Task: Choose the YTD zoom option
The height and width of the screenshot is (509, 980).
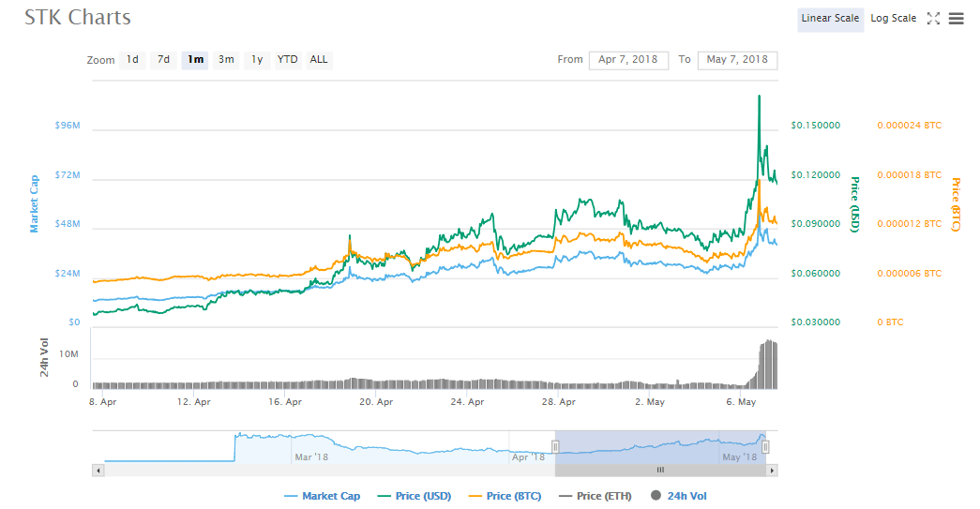Action: point(287,60)
